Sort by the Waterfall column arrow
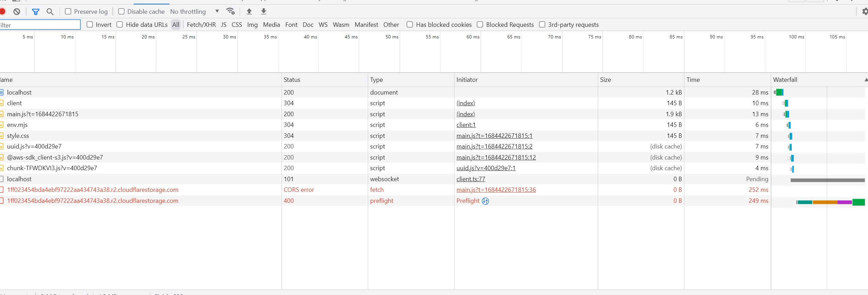Image resolution: width=868 pixels, height=295 pixels. 866,80
